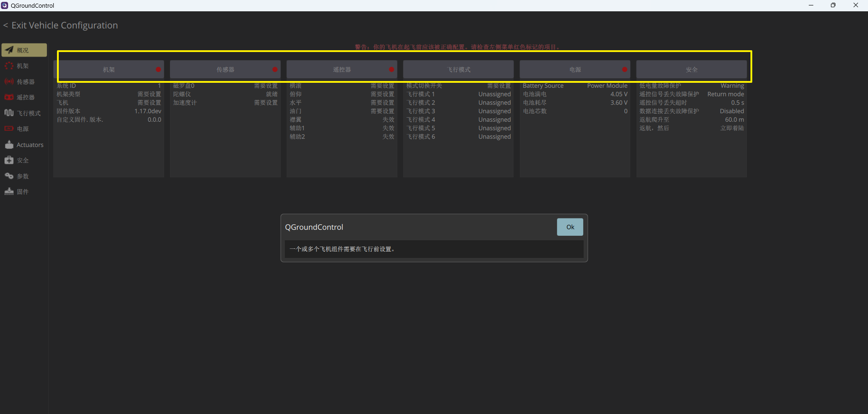
Task: Click the red 警告 warning message text
Action: point(458,47)
